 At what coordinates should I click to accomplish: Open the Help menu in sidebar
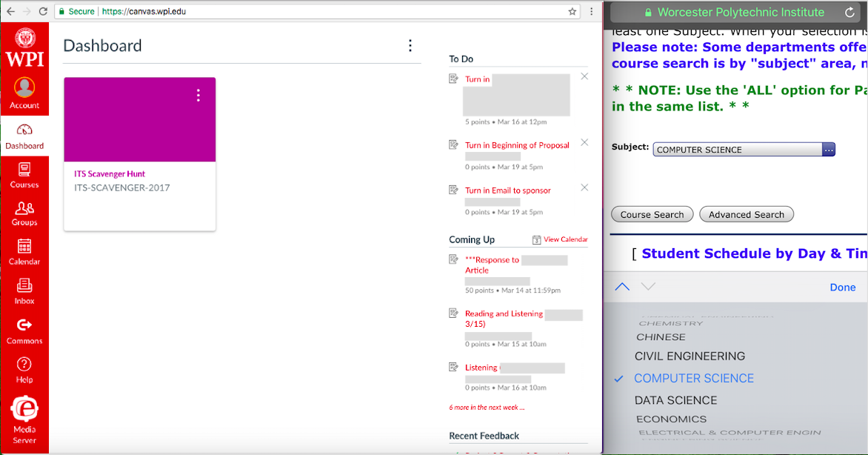click(x=24, y=371)
